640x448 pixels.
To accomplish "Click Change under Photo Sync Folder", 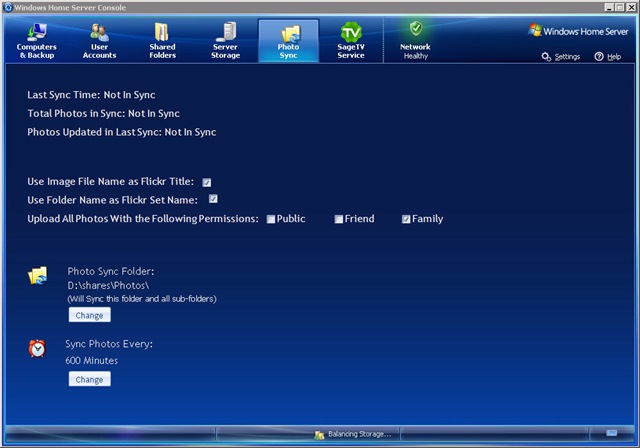I will point(89,315).
